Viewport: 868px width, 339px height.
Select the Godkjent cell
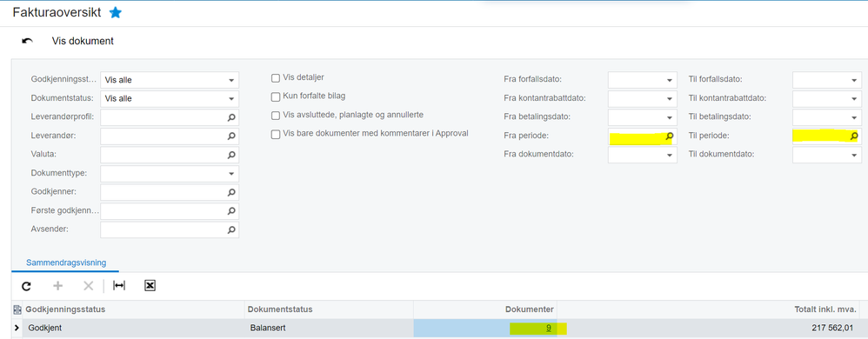tap(133, 328)
